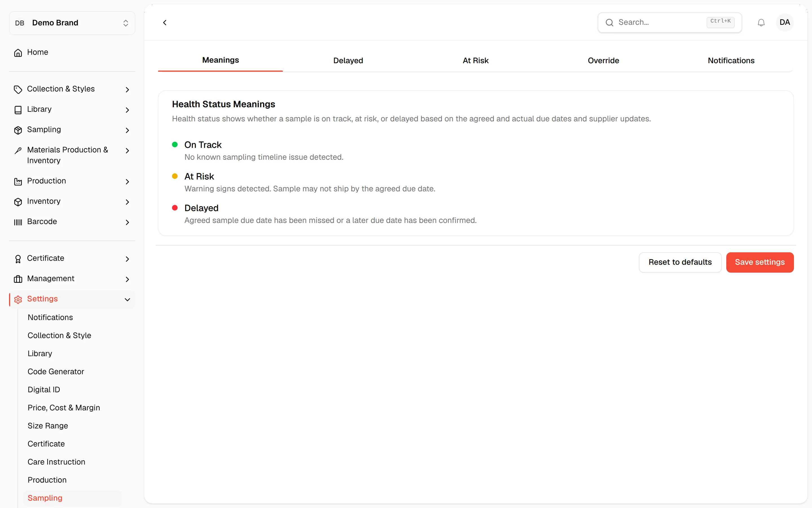Click the Barcode icon in sidebar
This screenshot has width=812, height=508.
18,222
